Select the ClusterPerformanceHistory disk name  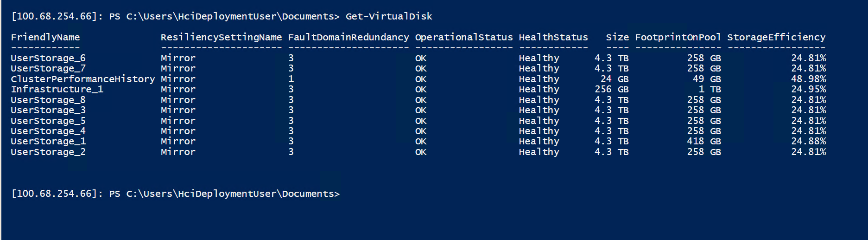coord(82,79)
